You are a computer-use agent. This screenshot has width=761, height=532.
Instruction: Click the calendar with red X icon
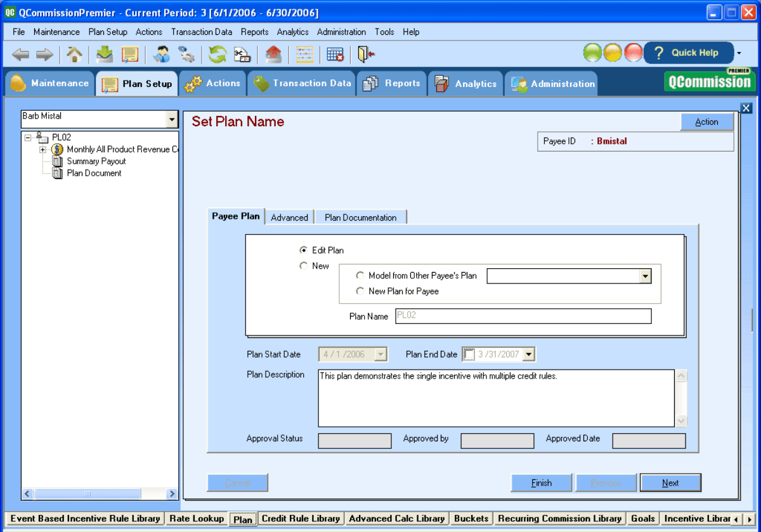(335, 55)
